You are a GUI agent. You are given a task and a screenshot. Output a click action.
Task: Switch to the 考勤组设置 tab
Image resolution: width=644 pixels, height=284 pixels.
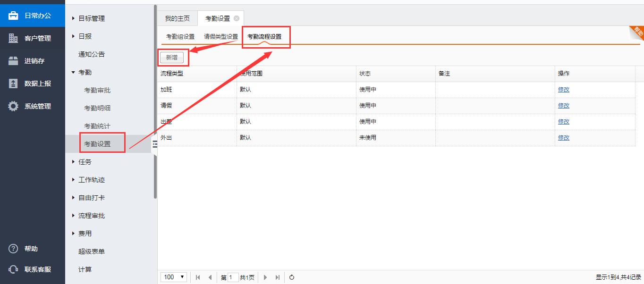click(180, 36)
